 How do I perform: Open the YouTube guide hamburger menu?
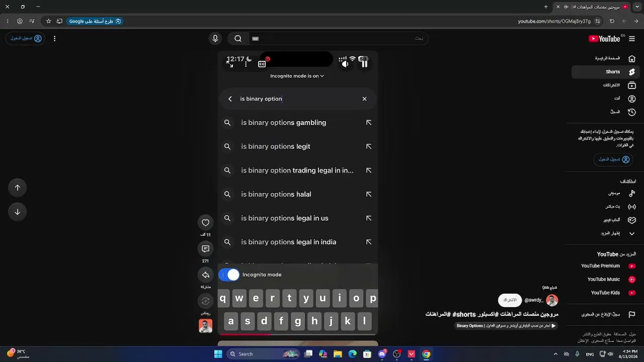tap(632, 39)
